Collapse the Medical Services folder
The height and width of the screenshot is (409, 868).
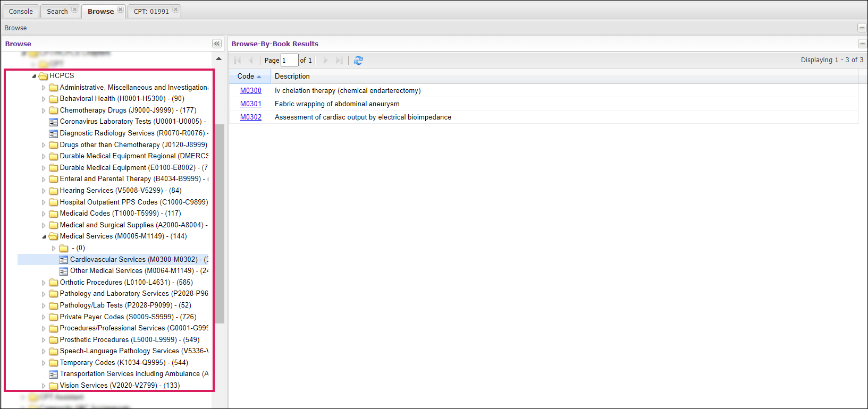[x=44, y=236]
